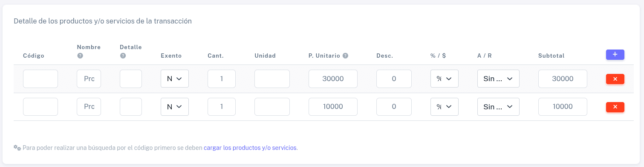Click the 'Desc.' column header
644x167 pixels.
384,56
